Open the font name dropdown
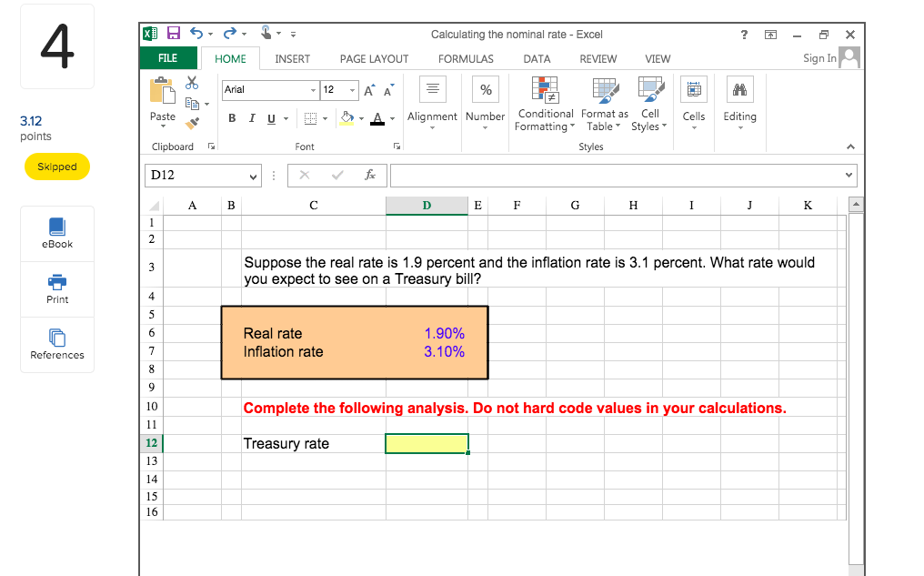Image resolution: width=924 pixels, height=576 pixels. (x=312, y=90)
